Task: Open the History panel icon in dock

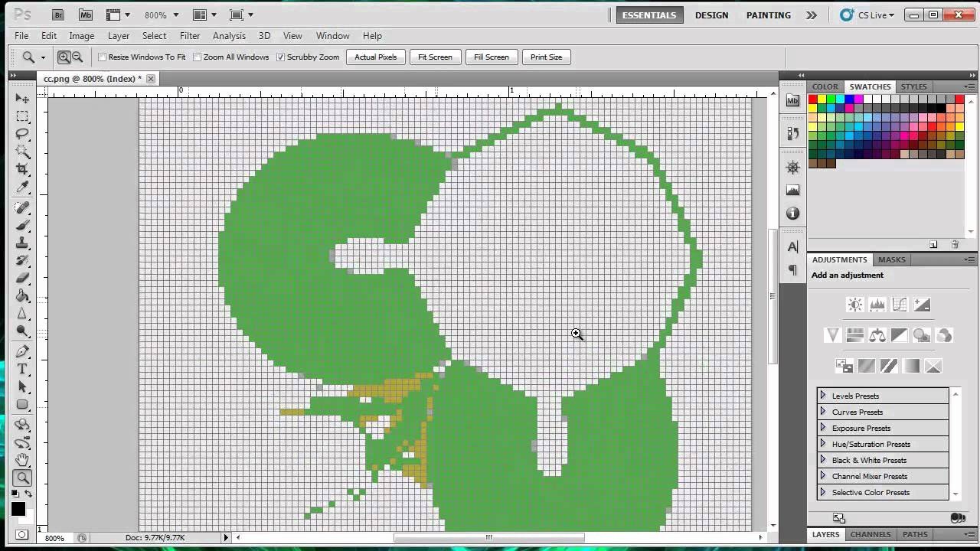Action: (792, 134)
